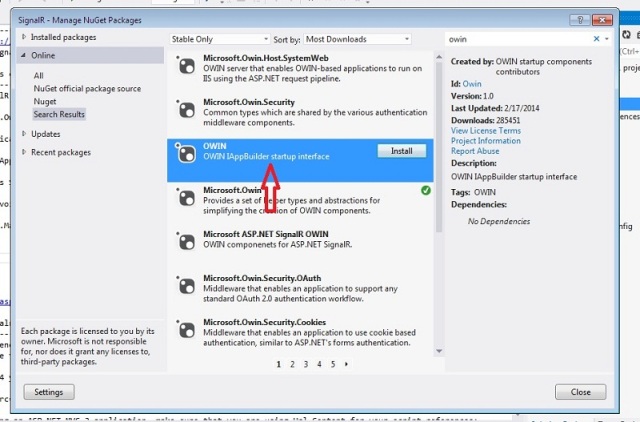Select Microsoft.Owin.Security.Cookies package title
640x422 pixels.
coord(264,322)
